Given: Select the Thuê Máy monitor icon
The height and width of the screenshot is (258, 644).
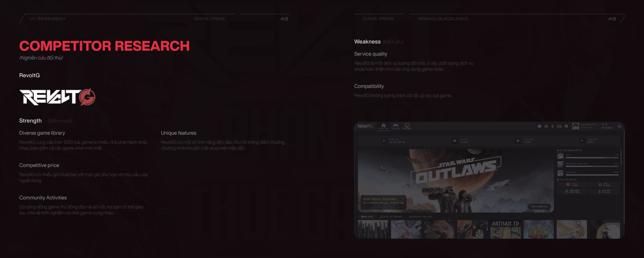Looking at the screenshot, I should (x=407, y=125).
